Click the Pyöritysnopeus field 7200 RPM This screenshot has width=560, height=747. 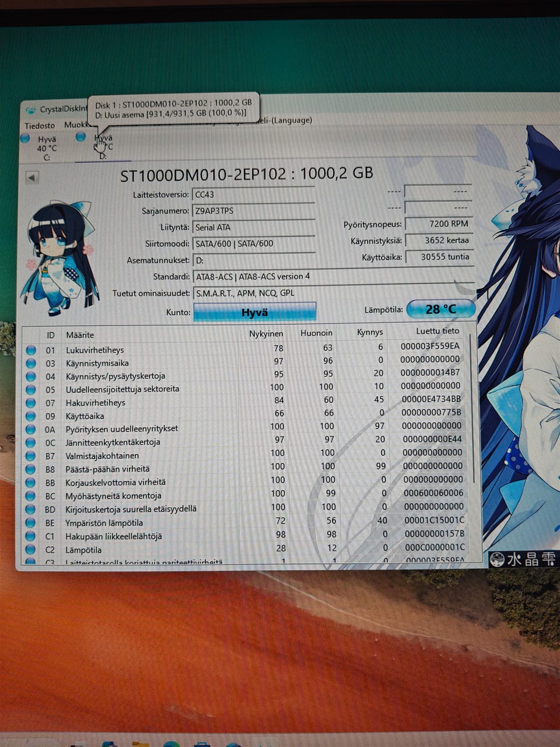point(438,224)
